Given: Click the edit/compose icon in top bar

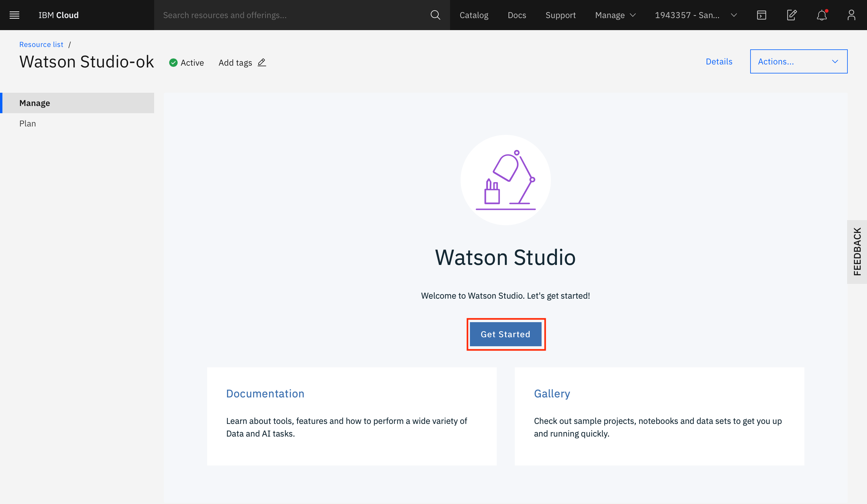Looking at the screenshot, I should pyautogui.click(x=791, y=15).
